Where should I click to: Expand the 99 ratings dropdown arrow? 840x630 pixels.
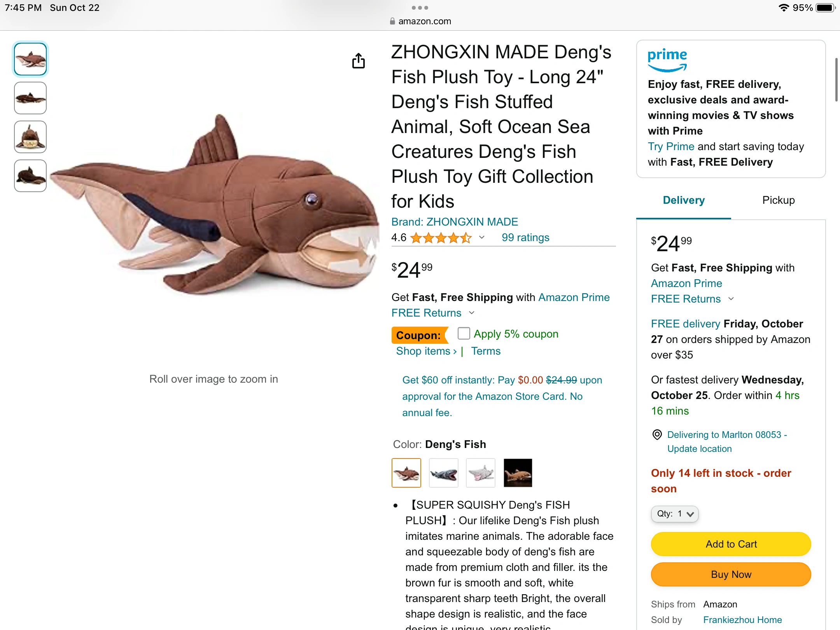[481, 238]
